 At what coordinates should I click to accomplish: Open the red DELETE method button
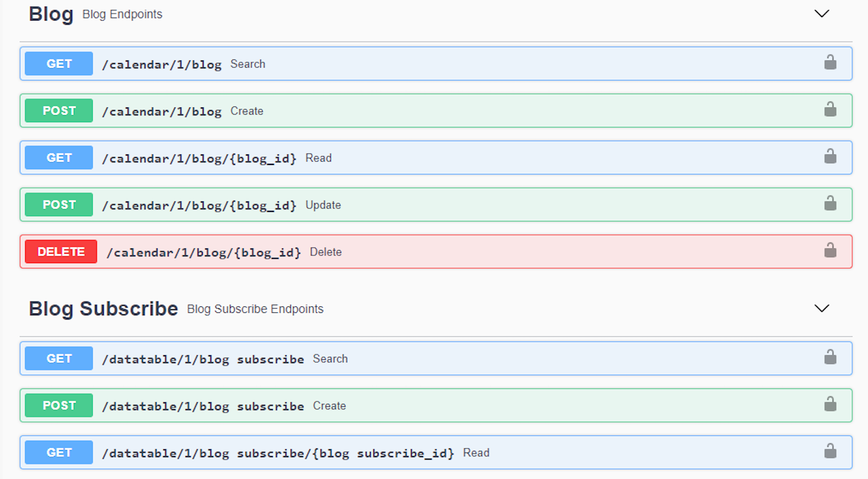[61, 252]
